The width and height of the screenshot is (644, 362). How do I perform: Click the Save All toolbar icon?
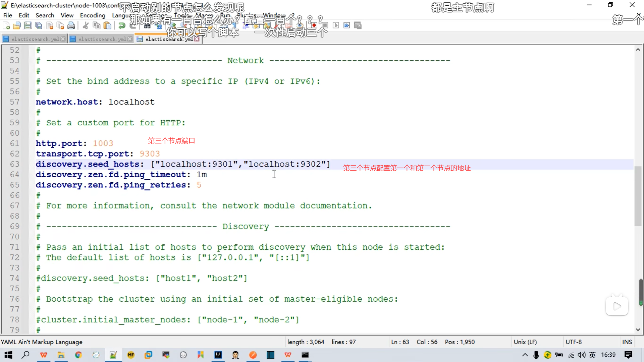pos(39,25)
